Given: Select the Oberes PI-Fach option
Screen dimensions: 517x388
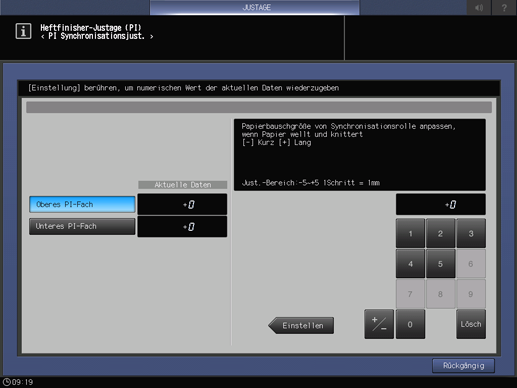Looking at the screenshot, I should tap(82, 204).
